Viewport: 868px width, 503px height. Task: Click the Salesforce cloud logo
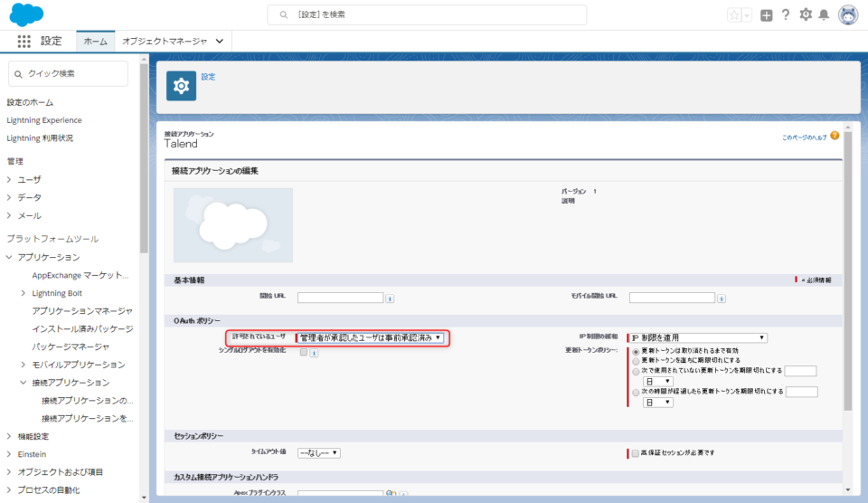pyautogui.click(x=27, y=15)
